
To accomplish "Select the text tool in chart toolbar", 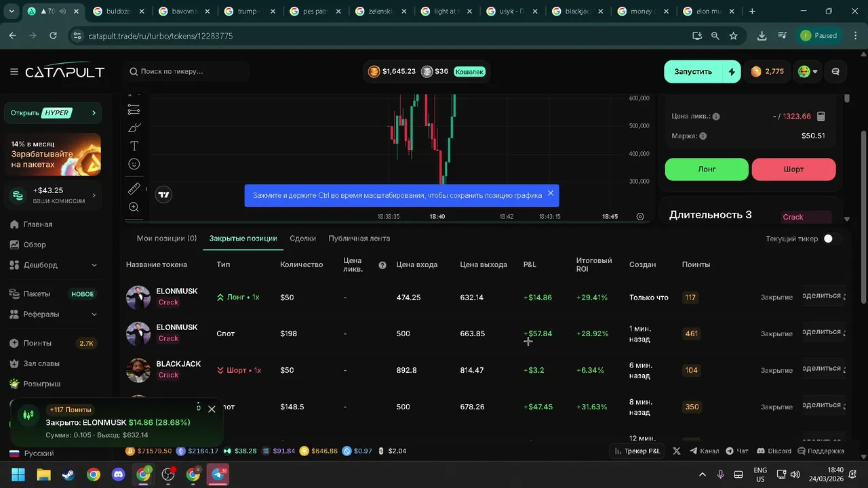I will click(134, 146).
